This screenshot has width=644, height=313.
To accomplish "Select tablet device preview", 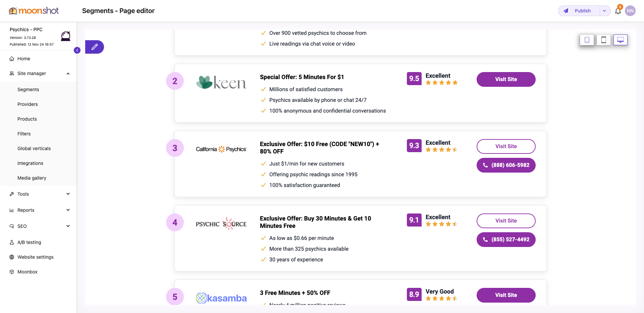I will click(604, 40).
